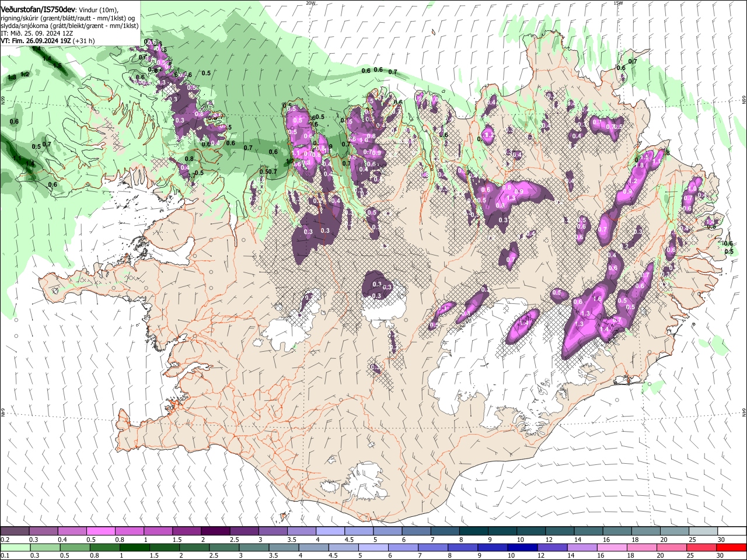The image size is (747, 560).
Task: Click the darkest purple swatch between 2 and 2.5 on the snow scale
Action: (215, 531)
